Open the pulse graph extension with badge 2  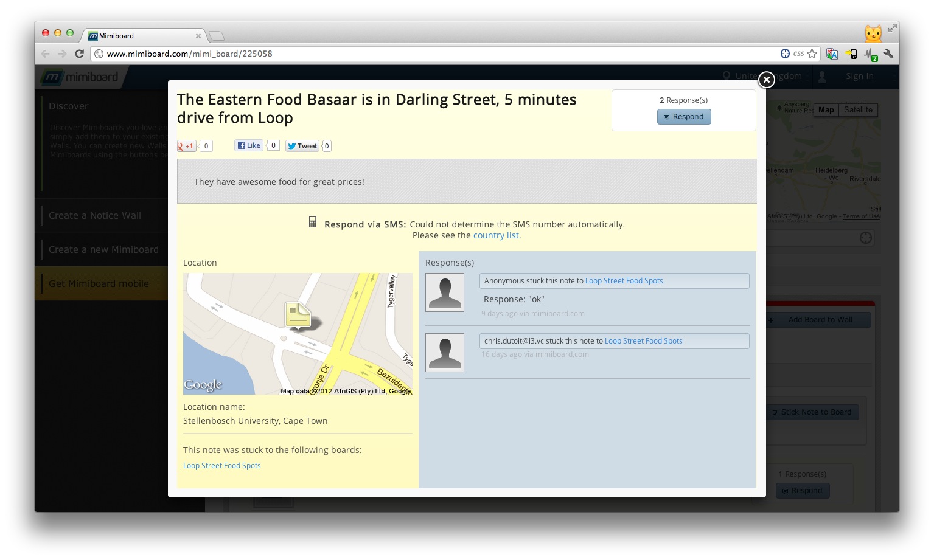pyautogui.click(x=871, y=55)
